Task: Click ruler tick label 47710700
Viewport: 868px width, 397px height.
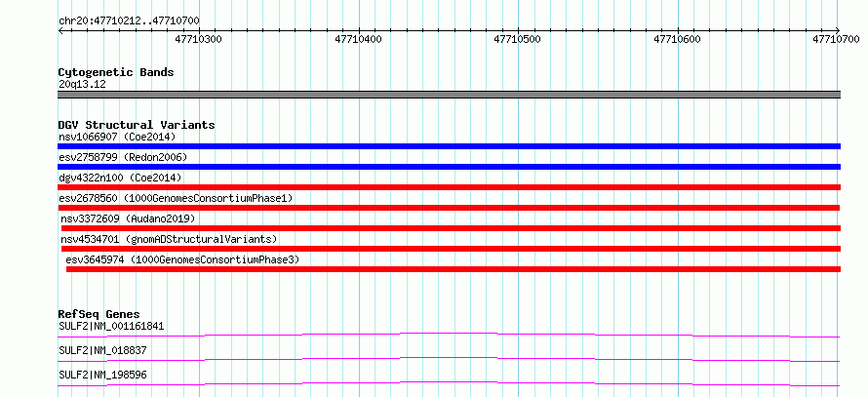Action: (x=836, y=39)
